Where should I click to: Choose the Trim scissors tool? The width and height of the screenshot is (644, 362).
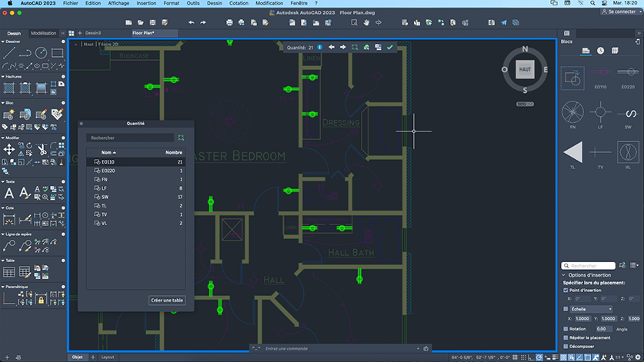41,149
